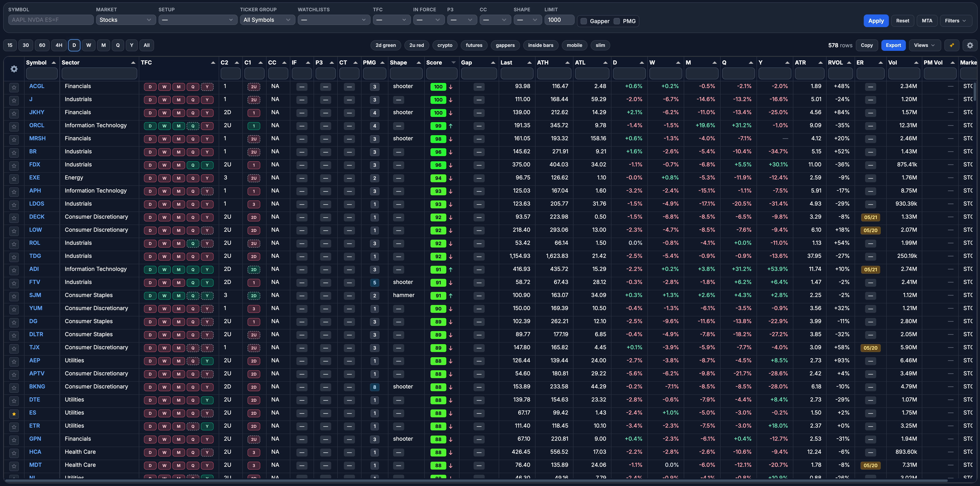Click the MTA button
Screen dimensions: 980x486
[927, 21]
